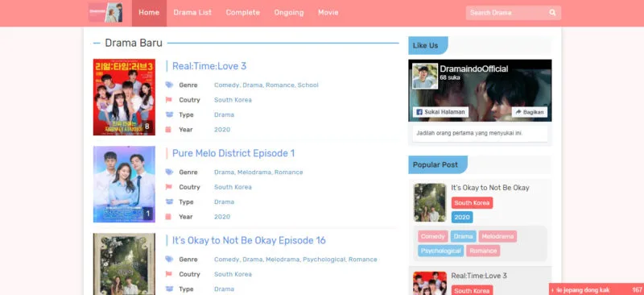This screenshot has height=295, width=644.
Task: Click the South Korea country link for Real:Time:Love 3
Action: pos(233,100)
